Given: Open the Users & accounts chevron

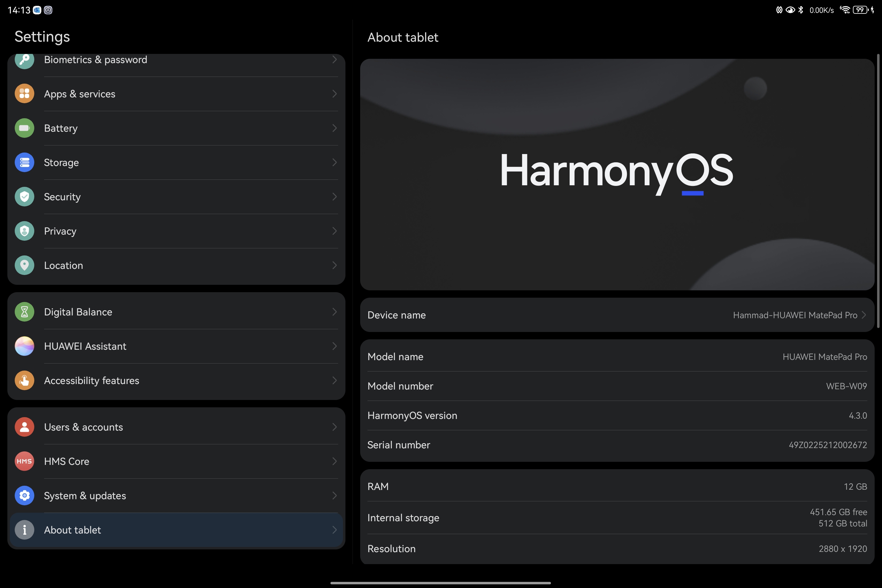Looking at the screenshot, I should click(334, 427).
